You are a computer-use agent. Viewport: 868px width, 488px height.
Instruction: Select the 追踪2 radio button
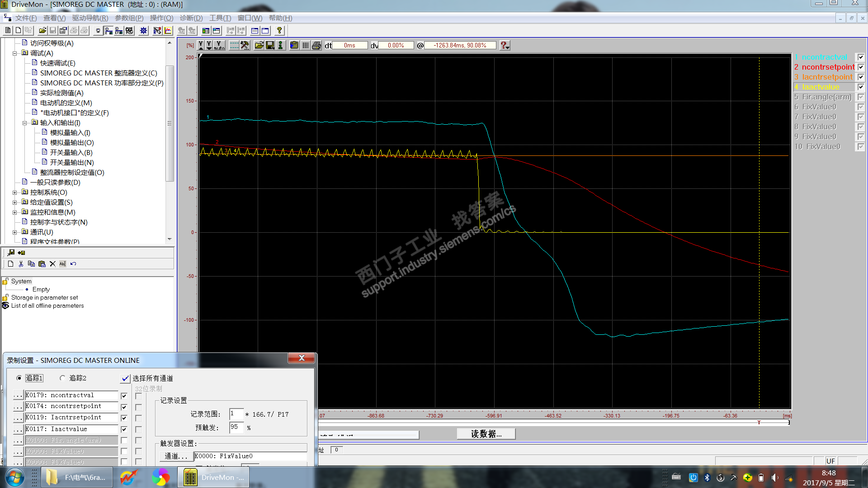pyautogui.click(x=62, y=378)
